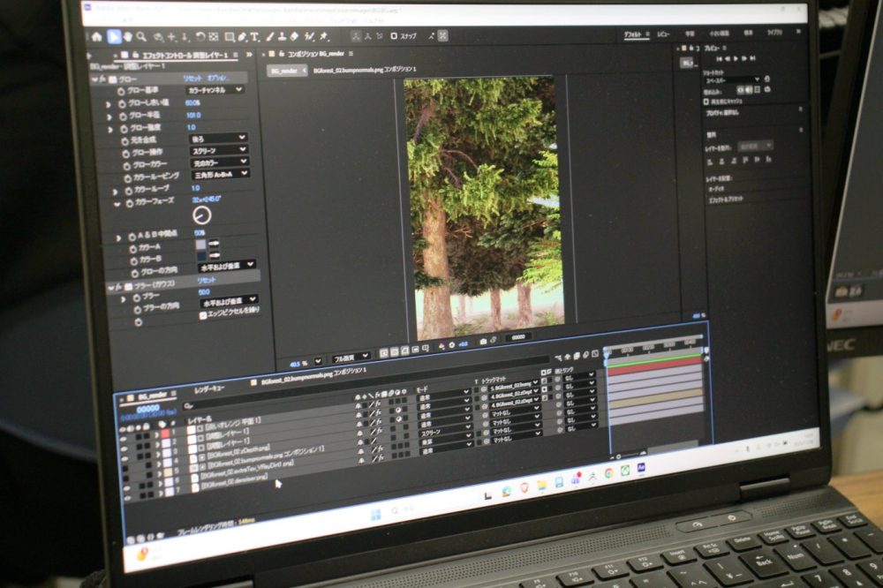This screenshot has width=883, height=588.
Task: Select the Puppet Pin tool
Action: coord(324,37)
